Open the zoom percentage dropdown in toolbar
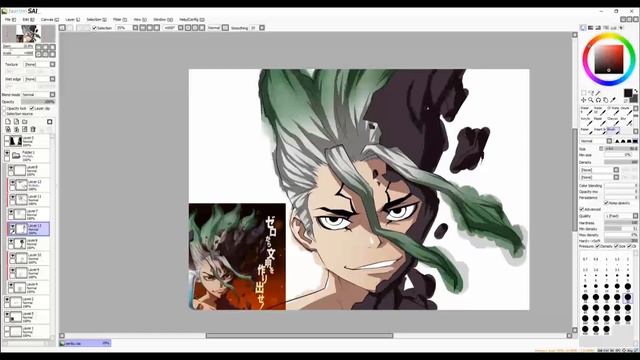Screen dimensions: 640x360 [x=135, y=28]
